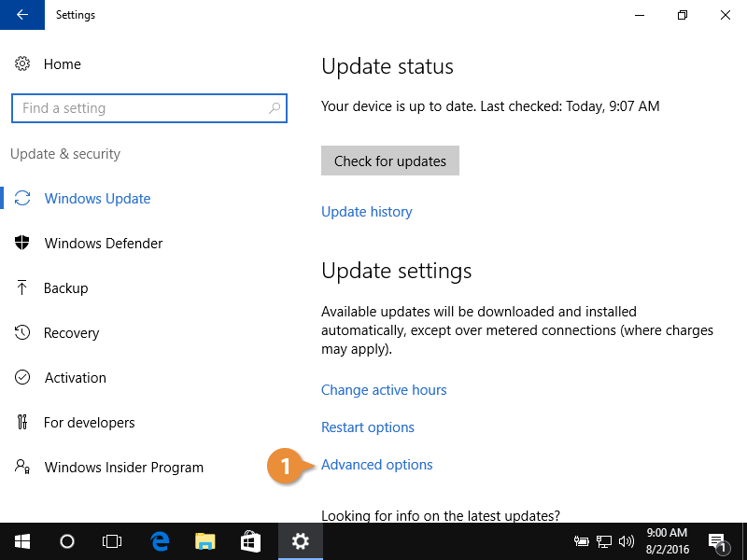Open the Restart options link
Viewport: 747px width, 560px height.
point(368,427)
